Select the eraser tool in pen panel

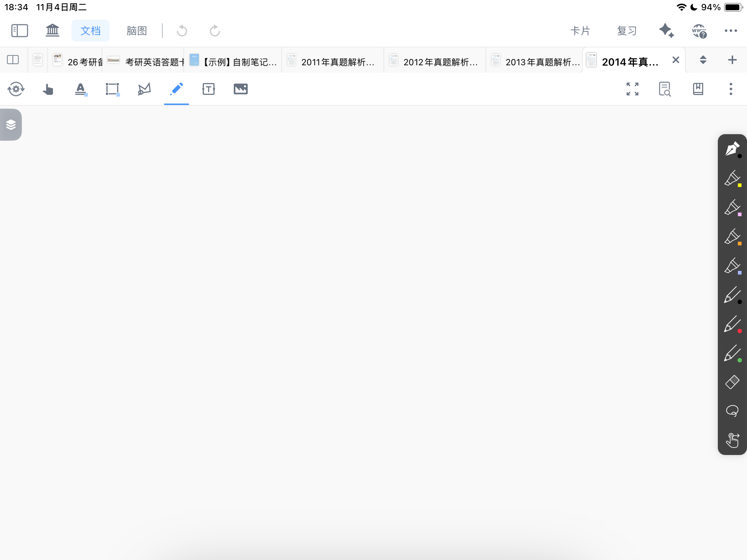point(732,382)
